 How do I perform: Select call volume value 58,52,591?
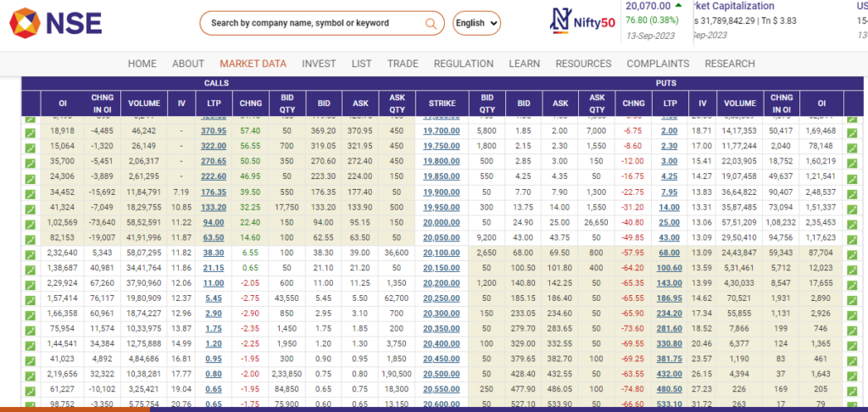tap(144, 222)
